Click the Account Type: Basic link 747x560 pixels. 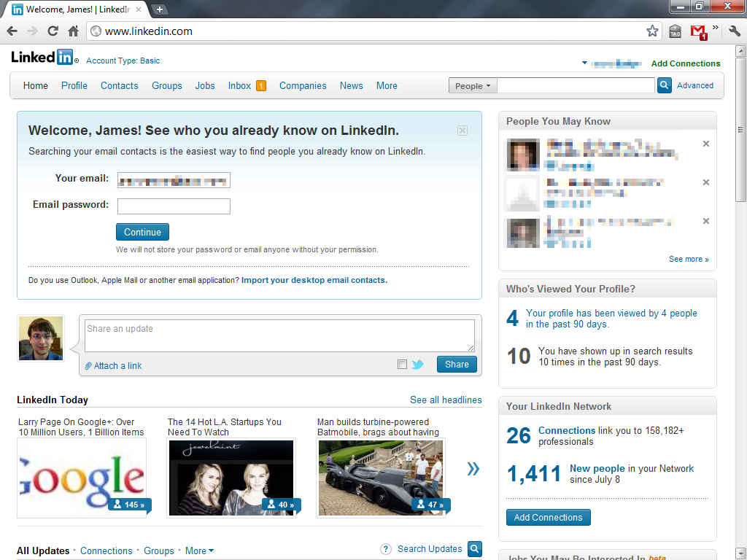tap(123, 61)
